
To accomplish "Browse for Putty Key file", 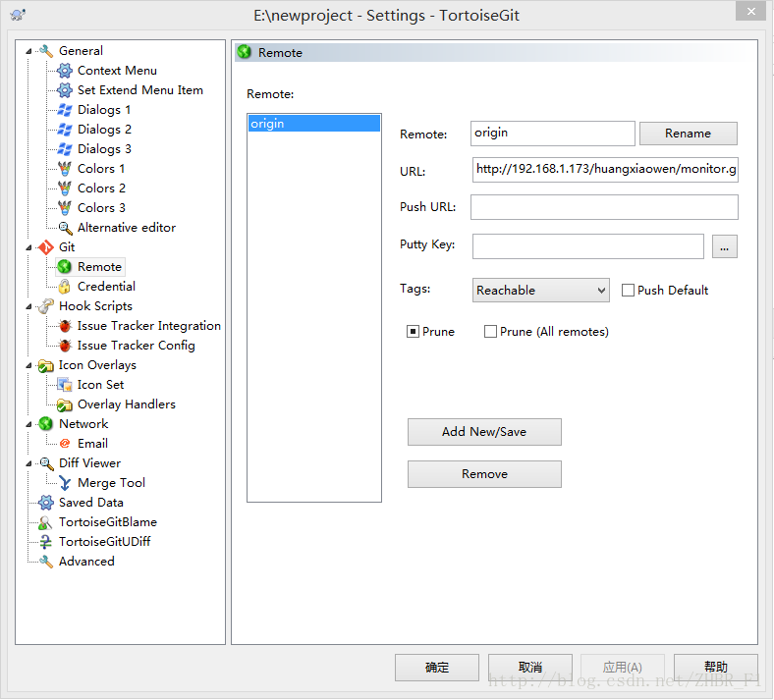I will pyautogui.click(x=724, y=246).
